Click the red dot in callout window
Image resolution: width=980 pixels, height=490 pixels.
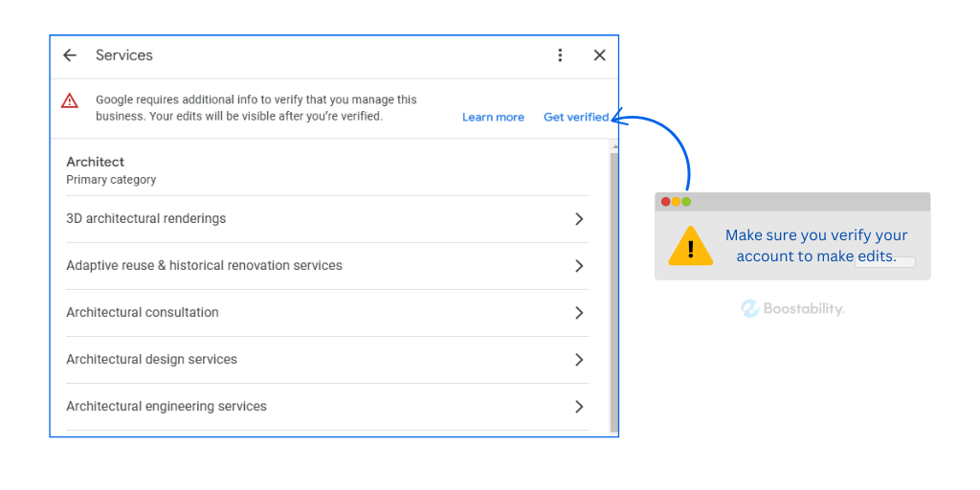click(666, 202)
